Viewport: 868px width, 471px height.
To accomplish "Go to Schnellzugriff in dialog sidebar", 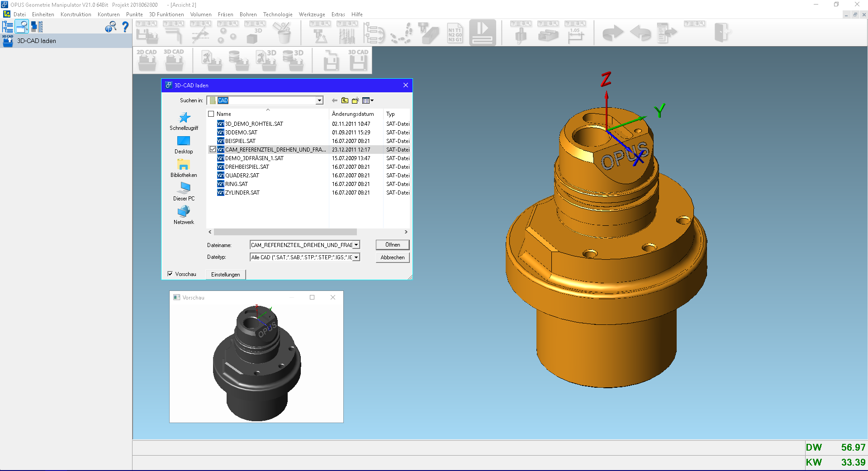I will [x=184, y=121].
